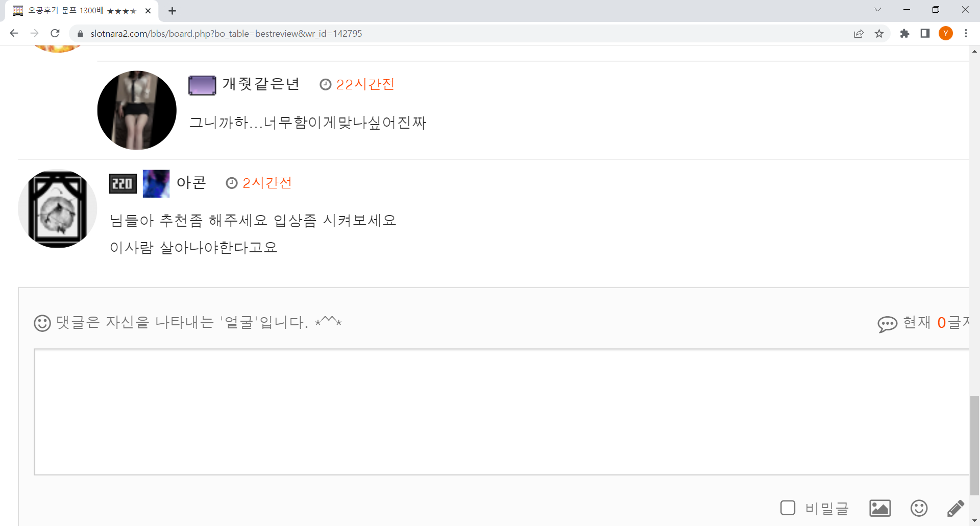The height and width of the screenshot is (526, 980).
Task: Click the share page icon in address bar
Action: 859,34
